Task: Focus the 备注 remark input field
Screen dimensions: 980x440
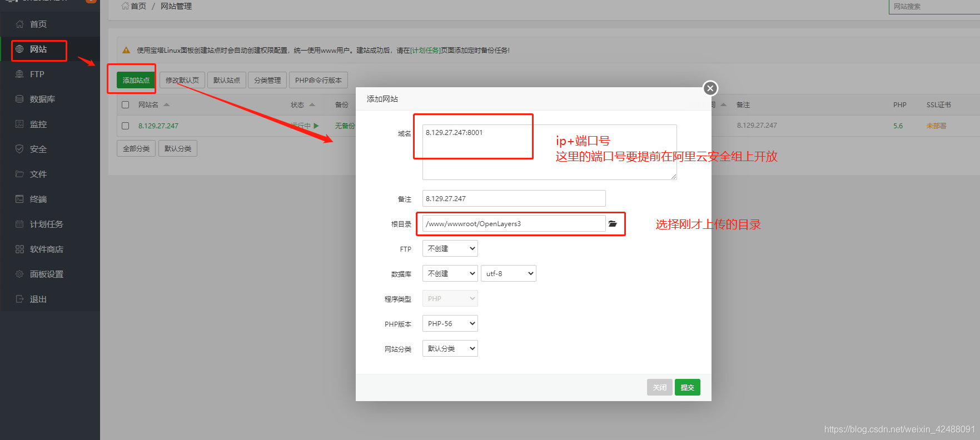Action: pyautogui.click(x=514, y=198)
